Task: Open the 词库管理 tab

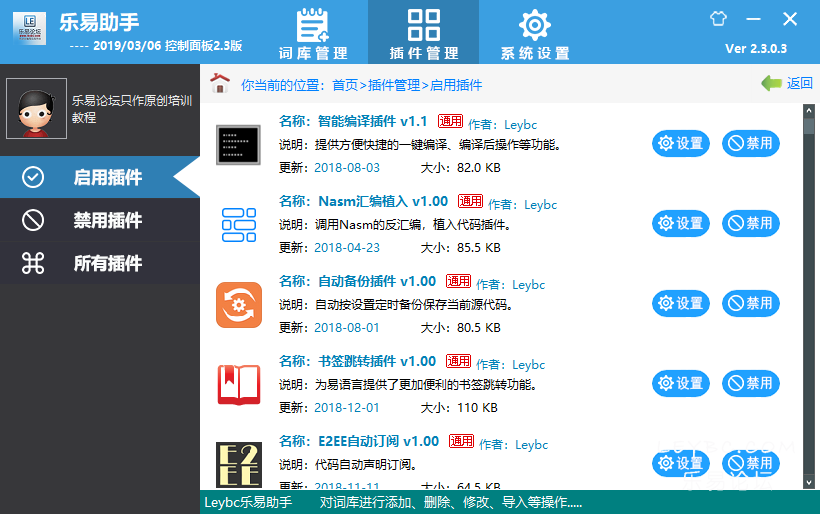Action: 313,33
